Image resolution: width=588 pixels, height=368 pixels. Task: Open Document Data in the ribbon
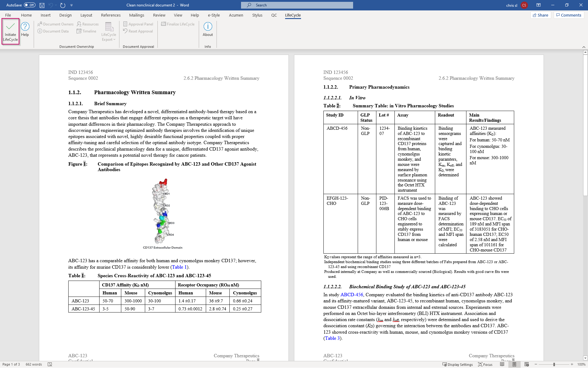coord(53,31)
